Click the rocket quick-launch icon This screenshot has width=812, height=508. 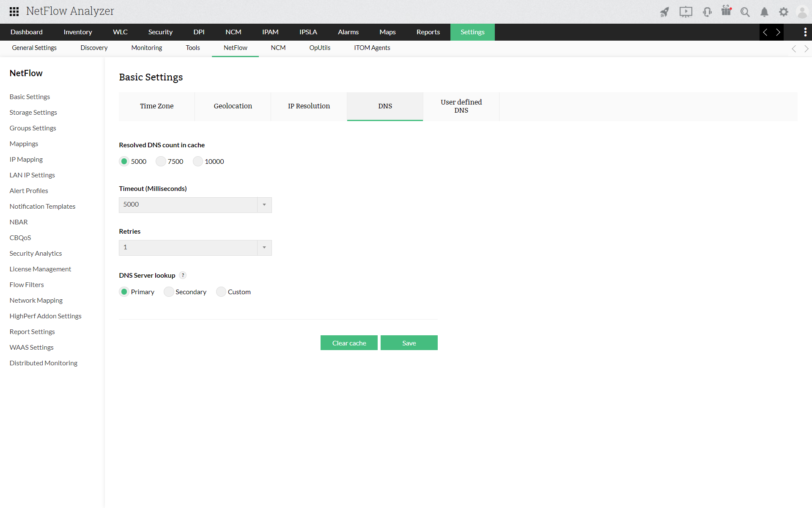point(664,12)
